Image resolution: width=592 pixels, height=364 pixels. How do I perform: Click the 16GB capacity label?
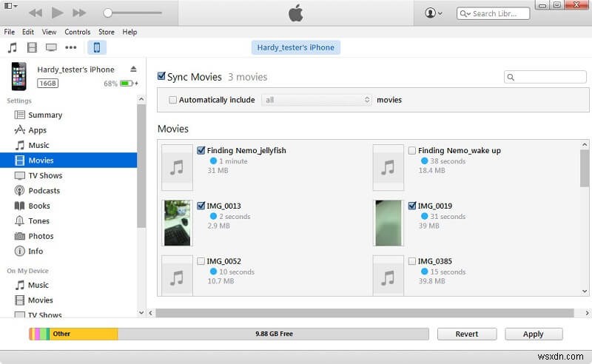(x=47, y=83)
